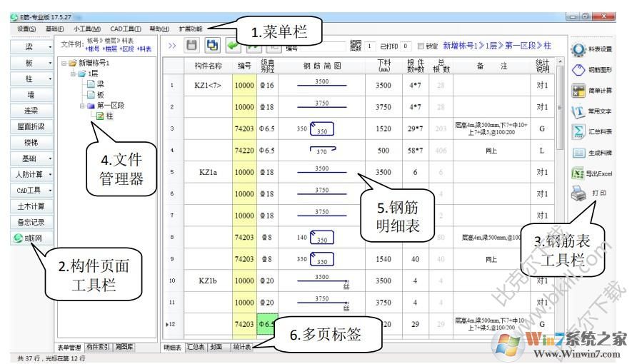Open the 基础(F) menu
This screenshot has width=632, height=364.
click(54, 29)
